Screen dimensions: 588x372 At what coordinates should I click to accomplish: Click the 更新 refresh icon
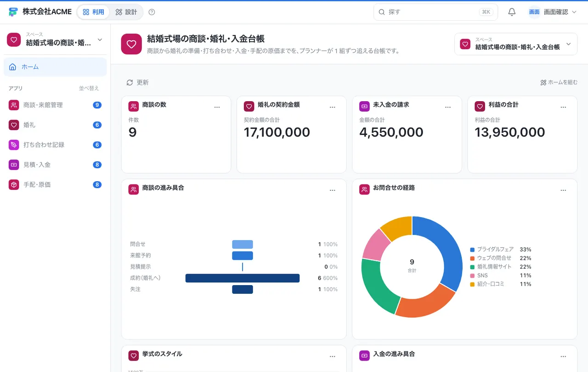pyautogui.click(x=130, y=83)
